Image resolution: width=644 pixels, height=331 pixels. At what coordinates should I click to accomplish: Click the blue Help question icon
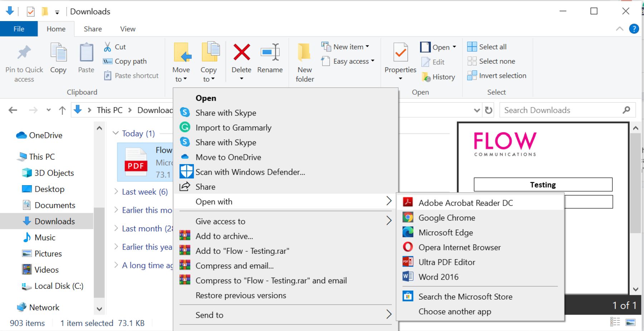634,29
